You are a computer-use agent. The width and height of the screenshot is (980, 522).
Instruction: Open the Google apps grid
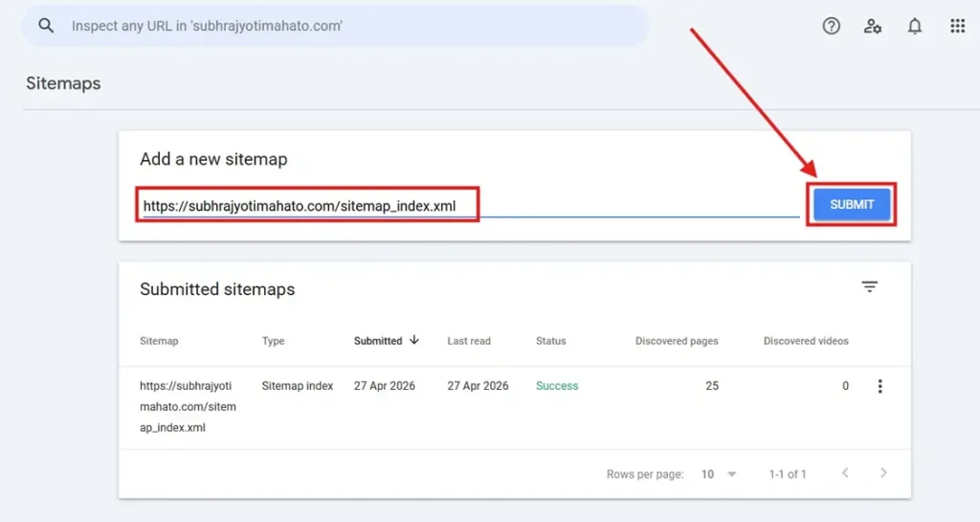click(x=957, y=26)
